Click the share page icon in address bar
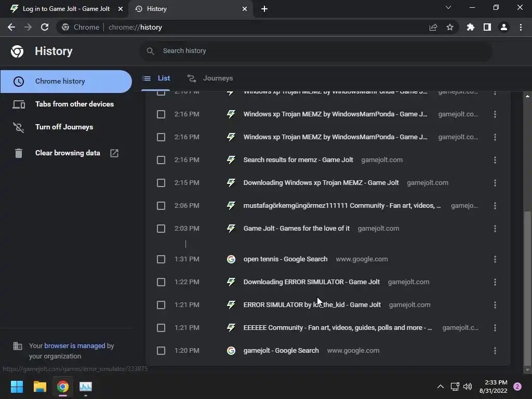 click(x=433, y=28)
